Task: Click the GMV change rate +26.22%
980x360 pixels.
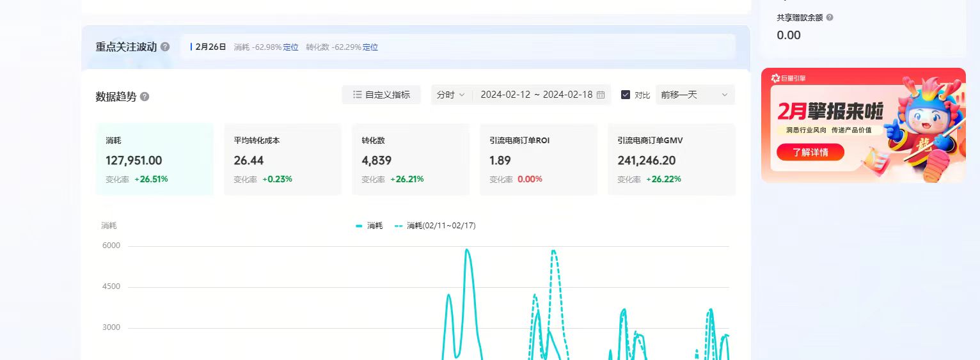Action: [x=663, y=179]
